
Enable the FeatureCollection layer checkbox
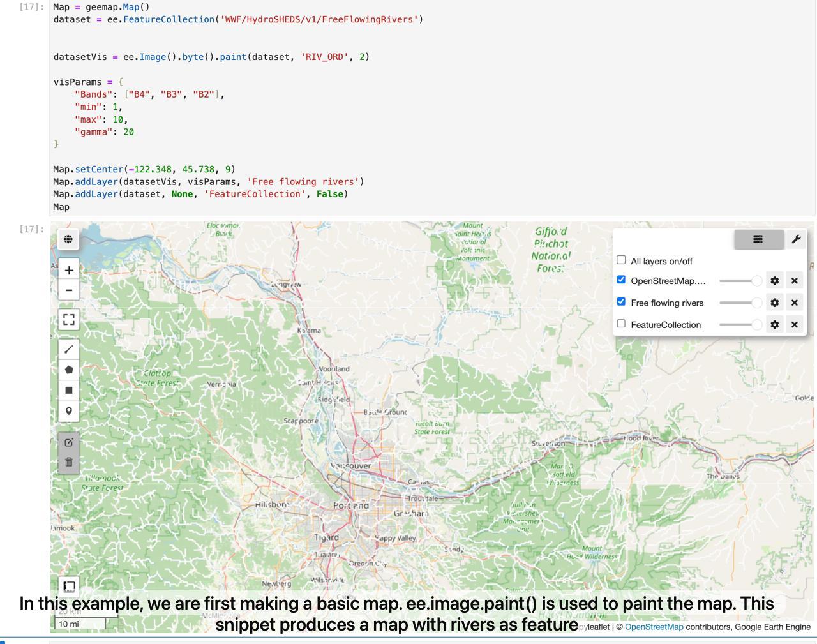click(621, 324)
